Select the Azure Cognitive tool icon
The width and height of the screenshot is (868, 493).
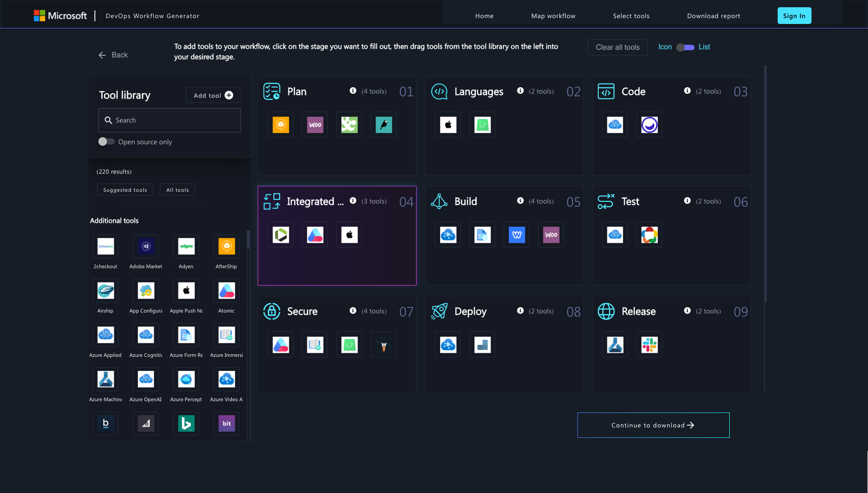coord(145,335)
